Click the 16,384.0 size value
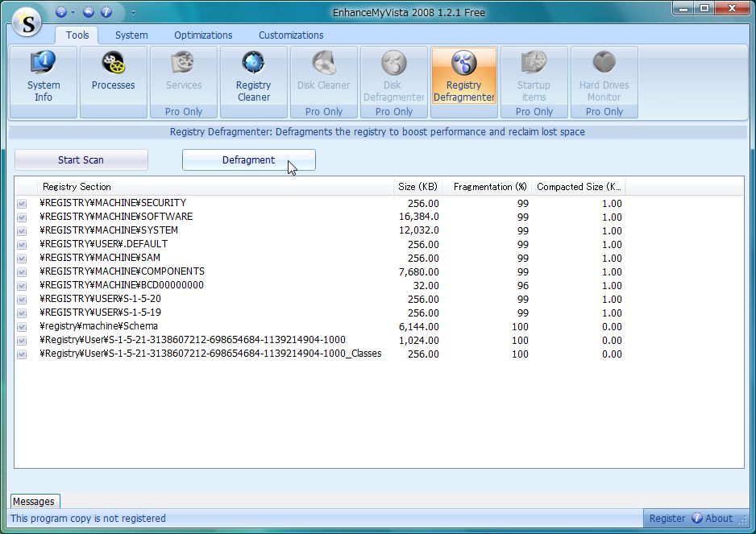 point(418,217)
